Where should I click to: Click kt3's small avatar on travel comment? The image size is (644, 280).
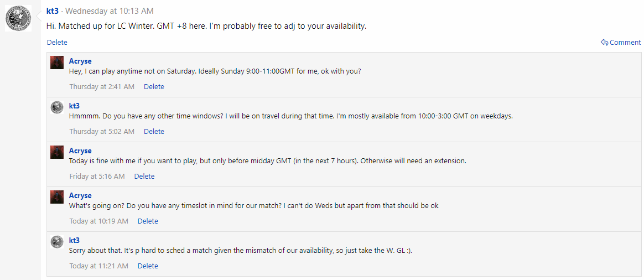pos(57,107)
